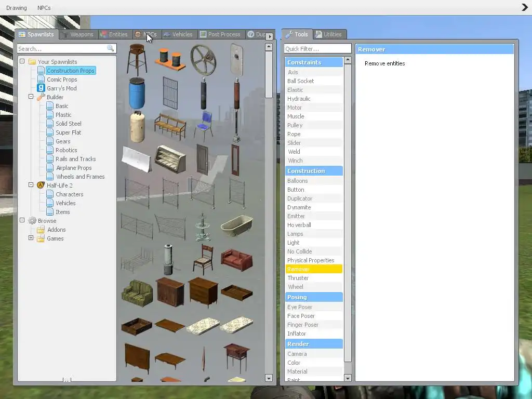Click the Games folder icon
Image resolution: width=532 pixels, height=399 pixels.
pyautogui.click(x=41, y=238)
